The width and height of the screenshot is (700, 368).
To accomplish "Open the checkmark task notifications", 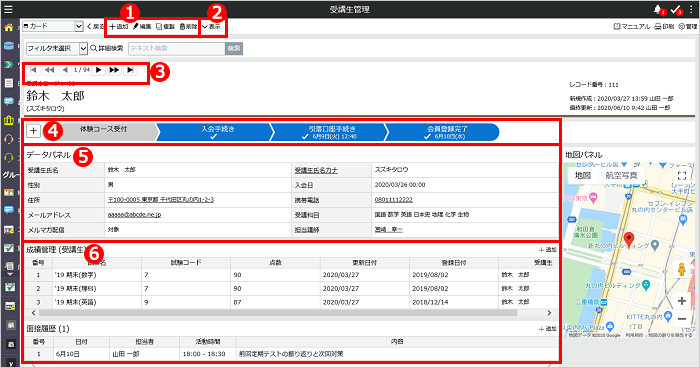I will pos(676,9).
